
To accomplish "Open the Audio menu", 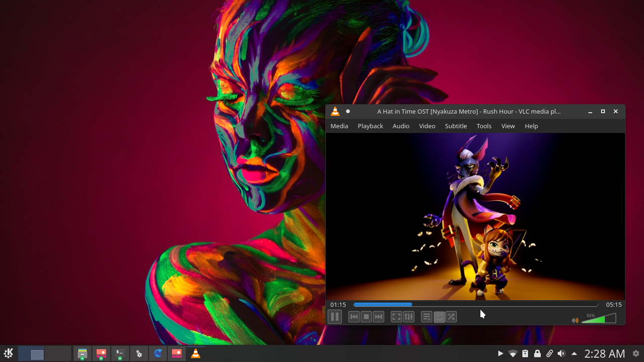I will click(x=401, y=126).
